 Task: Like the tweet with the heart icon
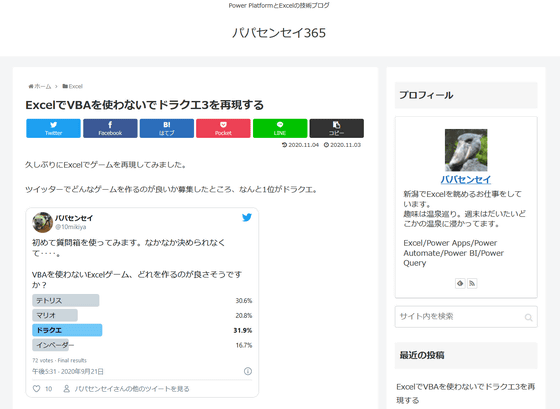[x=36, y=389]
